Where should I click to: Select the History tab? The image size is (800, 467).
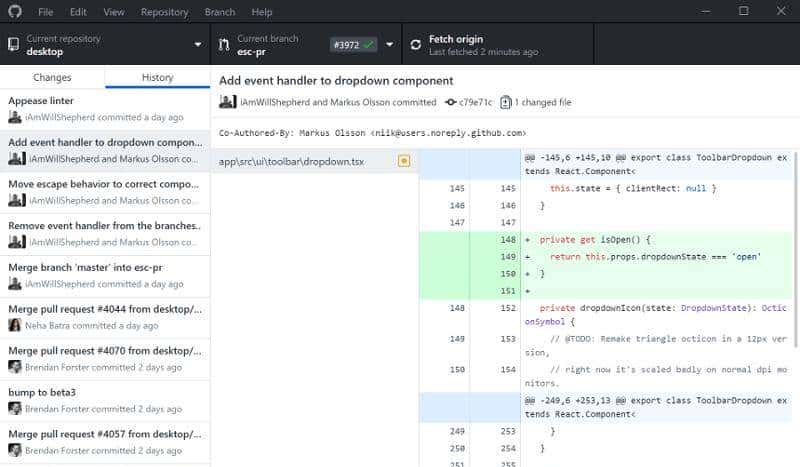157,77
